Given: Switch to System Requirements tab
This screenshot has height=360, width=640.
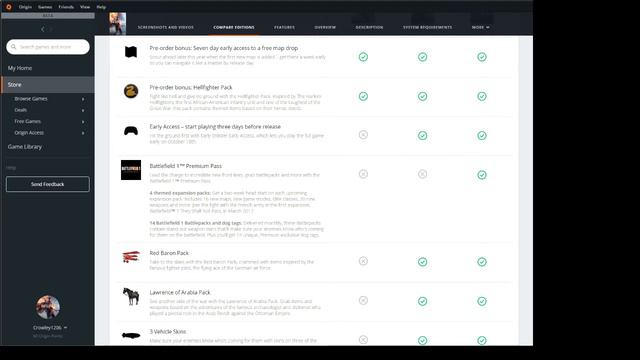Looking at the screenshot, I should pyautogui.click(x=427, y=27).
